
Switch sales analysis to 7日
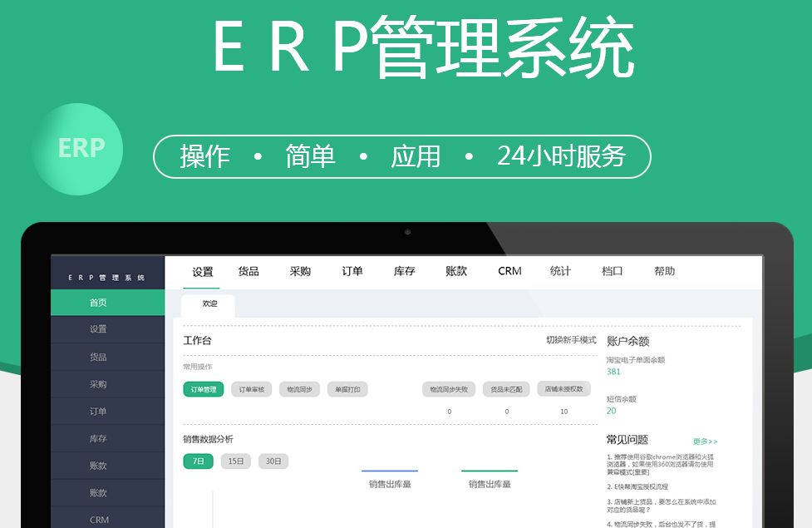click(x=198, y=461)
